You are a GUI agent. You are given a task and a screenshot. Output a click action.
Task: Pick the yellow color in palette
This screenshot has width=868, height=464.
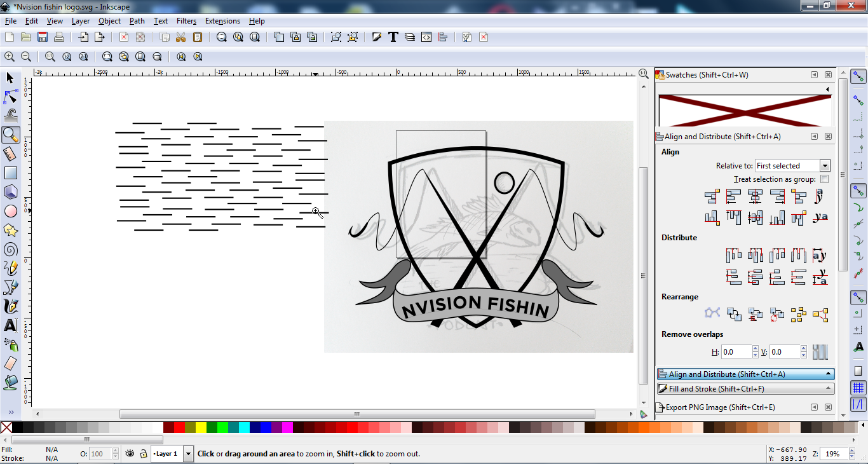click(x=201, y=427)
